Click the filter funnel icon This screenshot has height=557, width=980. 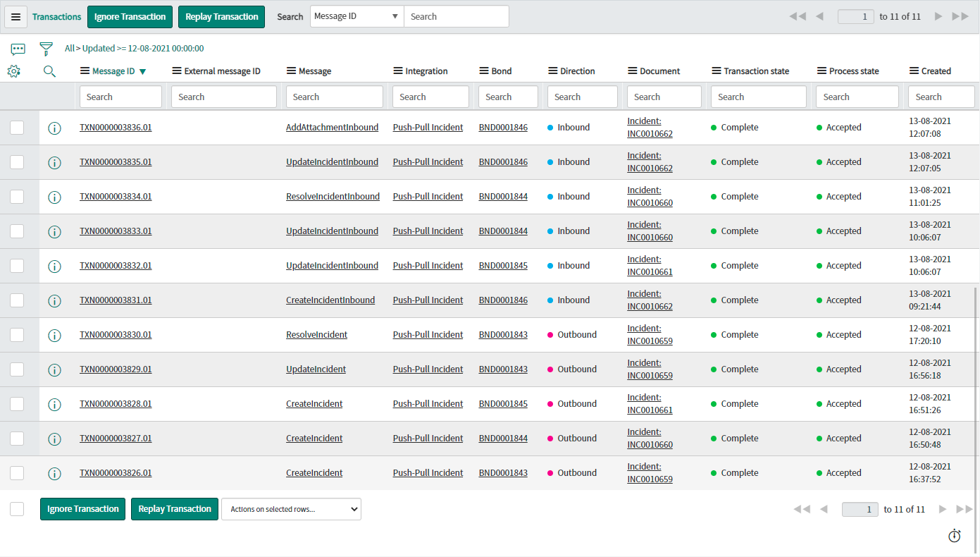46,49
